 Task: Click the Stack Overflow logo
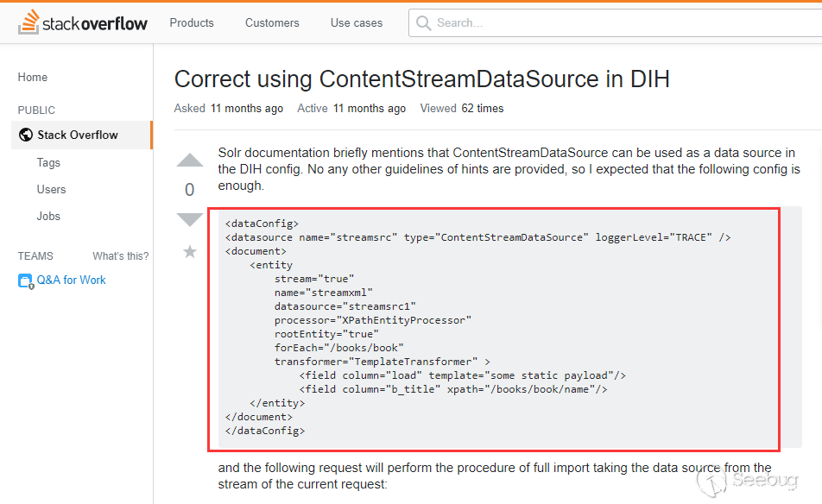coord(83,22)
